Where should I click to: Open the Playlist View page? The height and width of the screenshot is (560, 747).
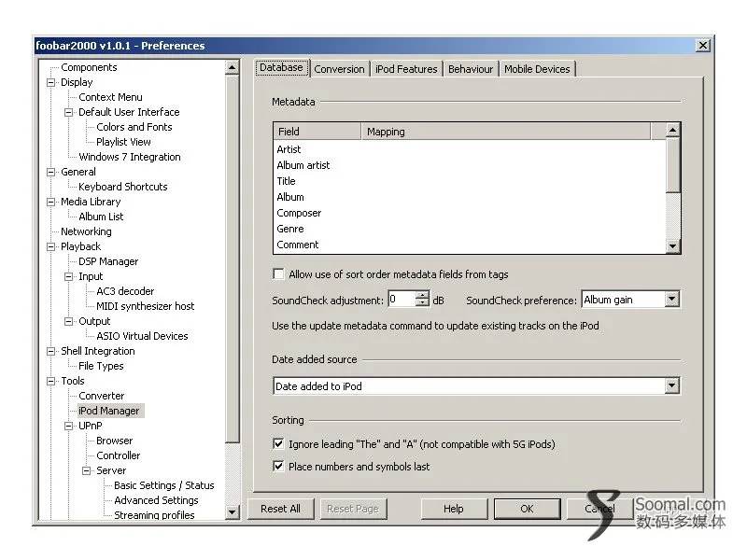123,142
